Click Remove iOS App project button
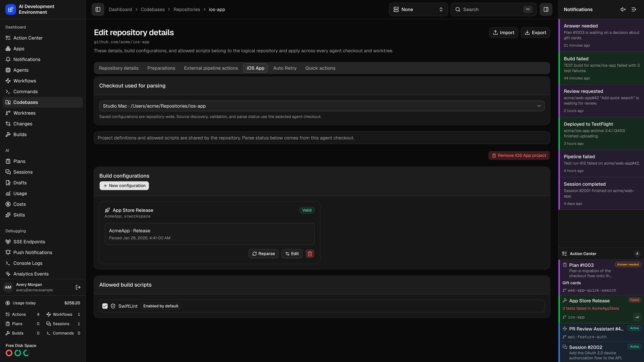Image resolution: width=644 pixels, height=362 pixels. tap(519, 155)
